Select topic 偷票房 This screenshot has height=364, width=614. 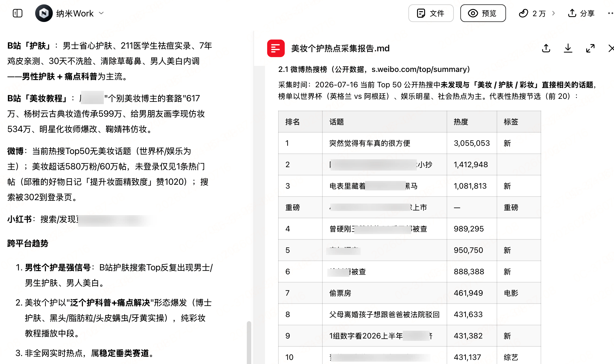click(x=340, y=293)
